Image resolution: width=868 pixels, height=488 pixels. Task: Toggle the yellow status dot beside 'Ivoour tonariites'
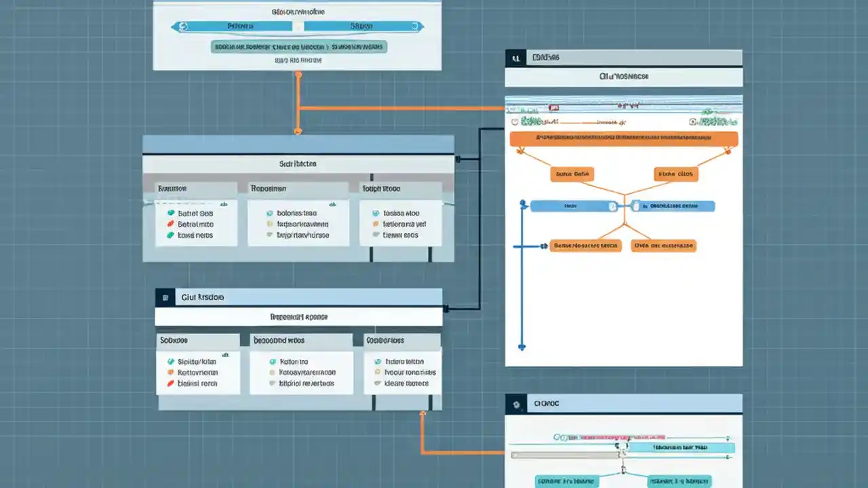point(377,372)
